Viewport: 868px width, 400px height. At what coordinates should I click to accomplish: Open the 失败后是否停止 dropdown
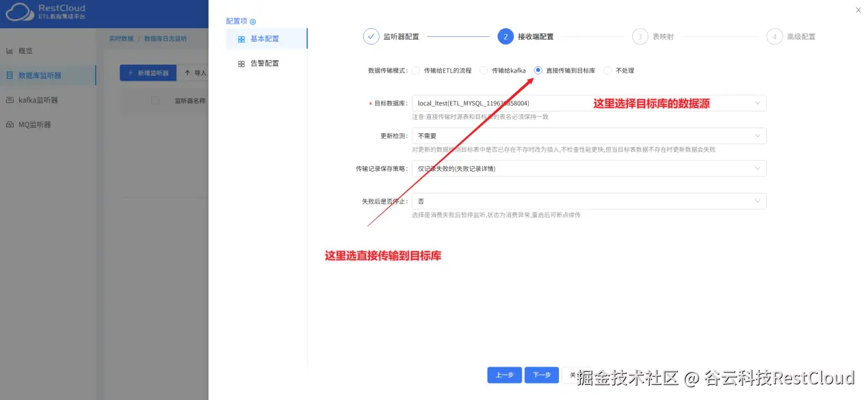point(589,201)
